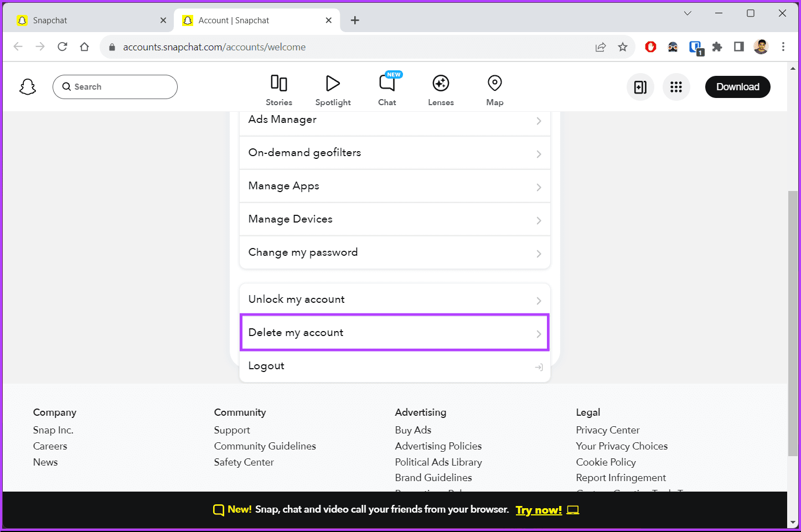Click the page vertical scrollbar

click(x=793, y=324)
